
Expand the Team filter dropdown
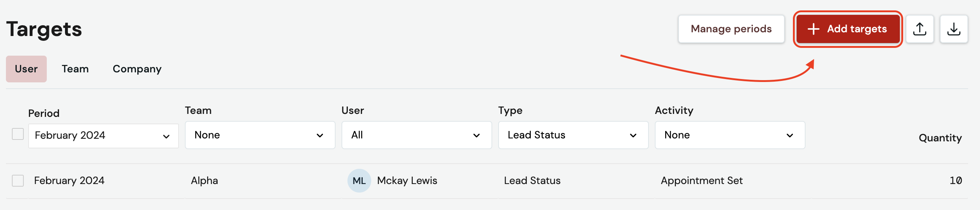[x=260, y=135]
